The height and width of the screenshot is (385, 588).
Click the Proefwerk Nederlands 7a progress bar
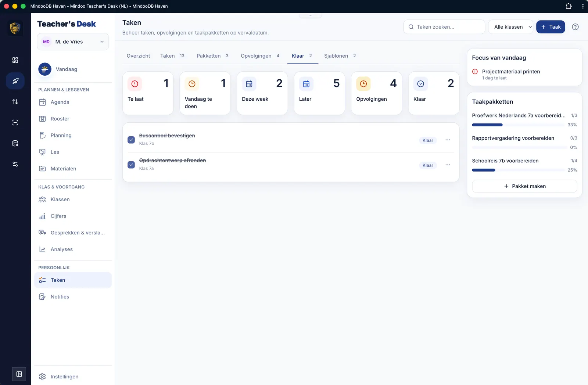click(x=518, y=125)
